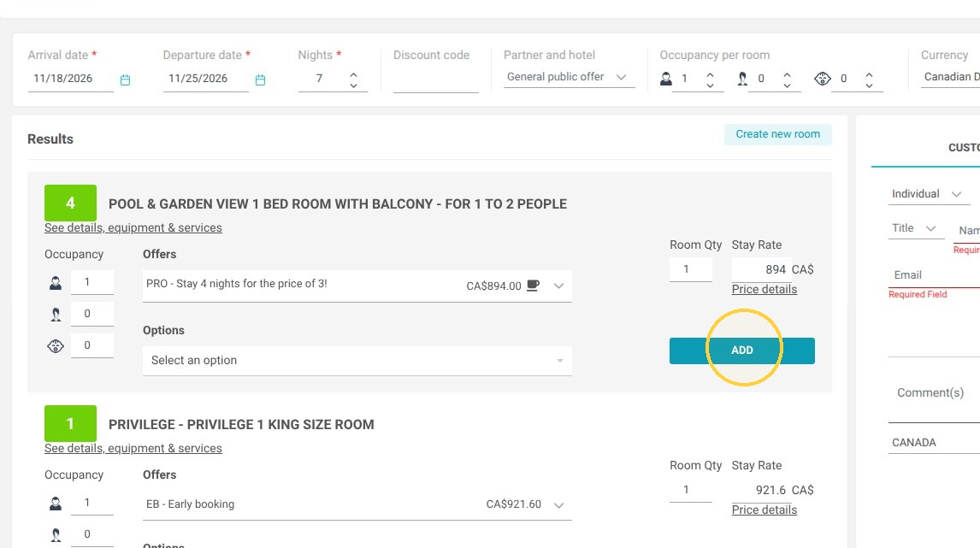Screen dimensions: 980x548
Task: Edit the 921.6 Stay Rate field
Action: point(761,490)
